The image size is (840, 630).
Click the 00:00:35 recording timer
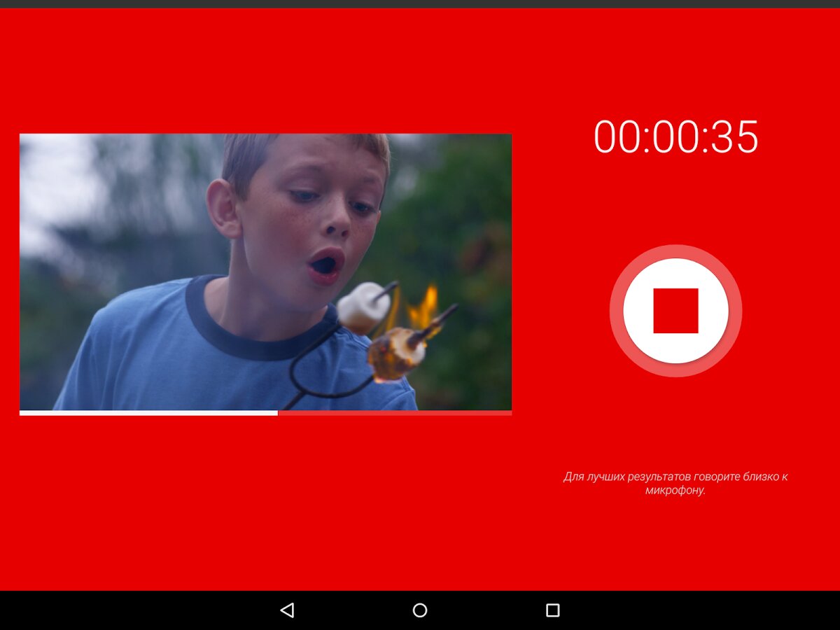676,137
